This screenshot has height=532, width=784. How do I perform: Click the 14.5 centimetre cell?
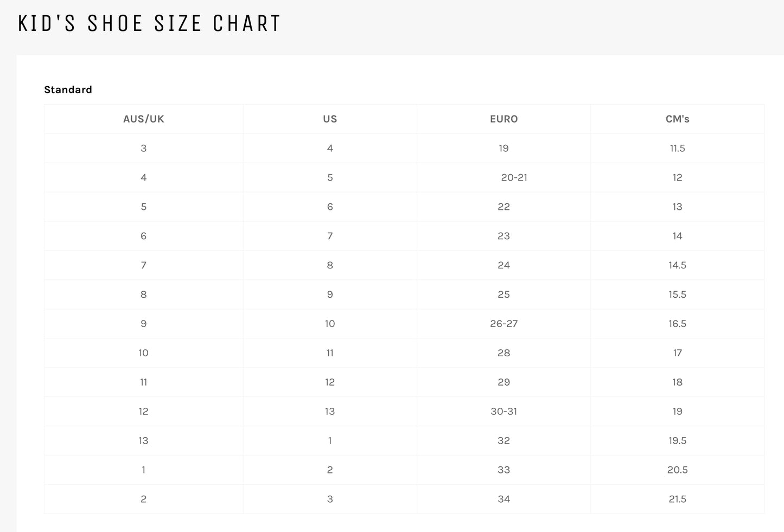[677, 265]
